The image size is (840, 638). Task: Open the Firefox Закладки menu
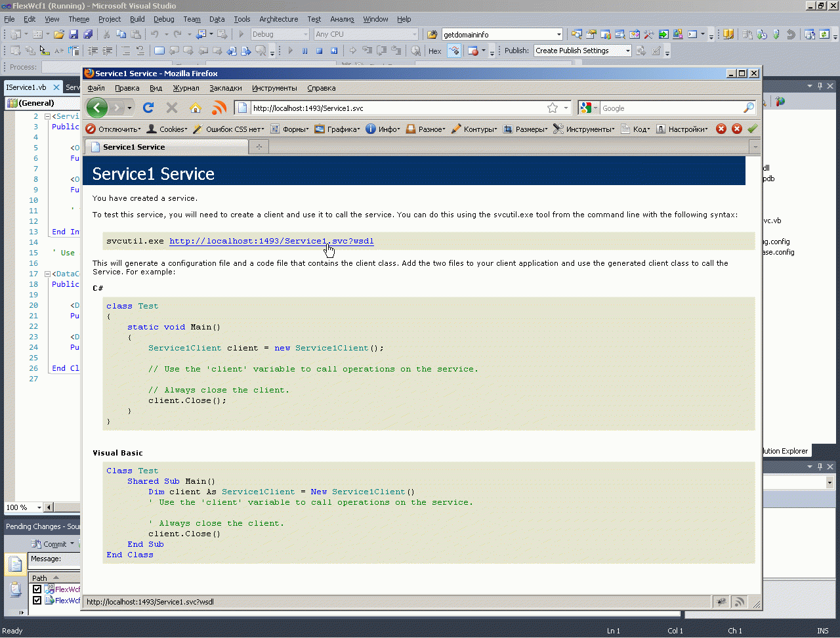pyautogui.click(x=226, y=88)
